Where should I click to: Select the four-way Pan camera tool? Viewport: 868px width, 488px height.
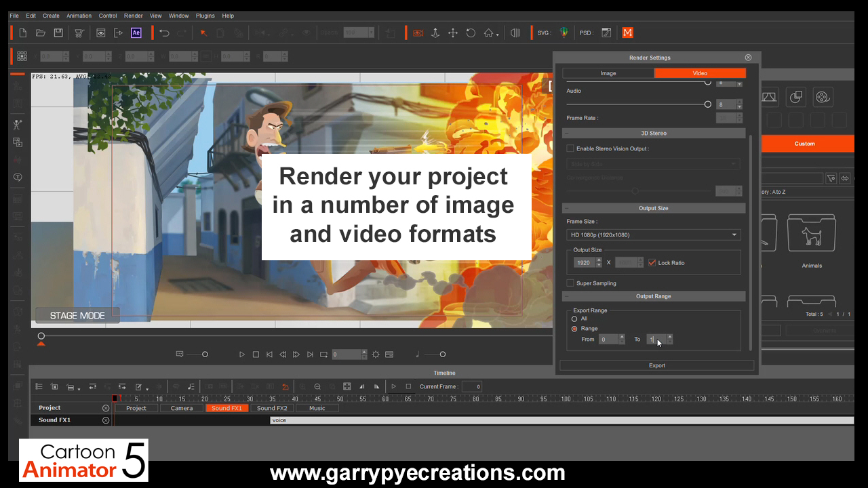tap(453, 33)
